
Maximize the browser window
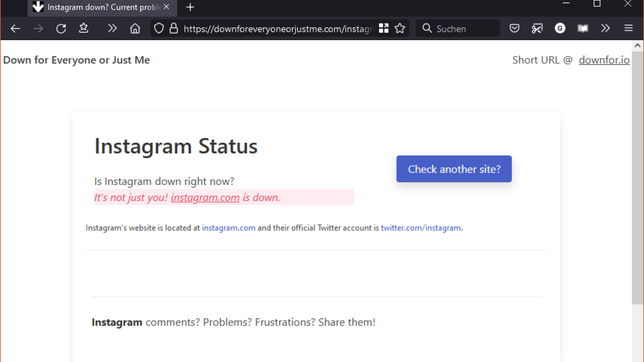point(597,4)
